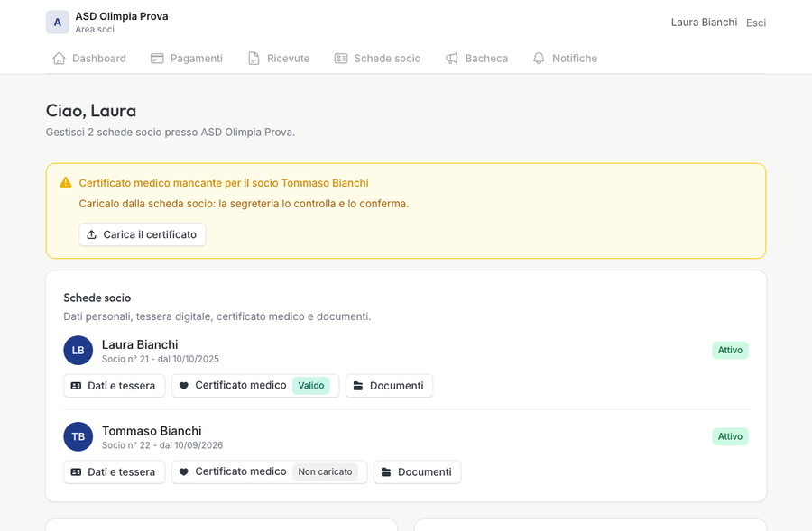Click the folder icon in Tommaso's Documenti

(x=386, y=472)
